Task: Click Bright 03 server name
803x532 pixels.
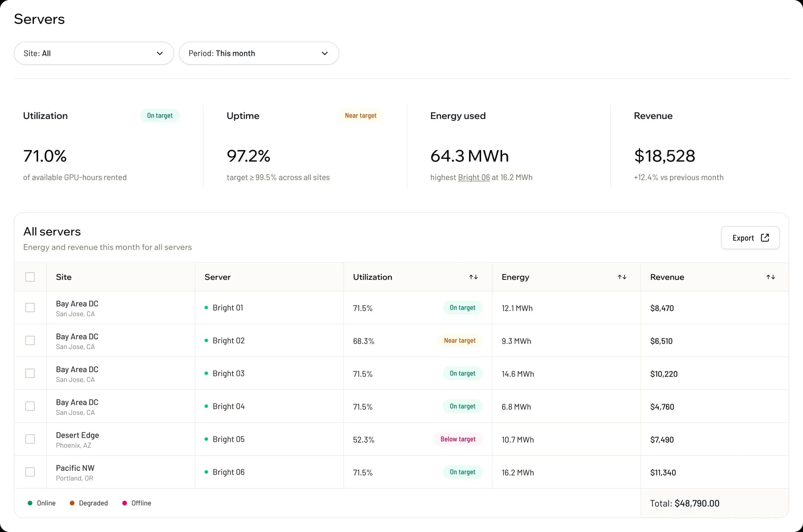Action: tap(228, 373)
